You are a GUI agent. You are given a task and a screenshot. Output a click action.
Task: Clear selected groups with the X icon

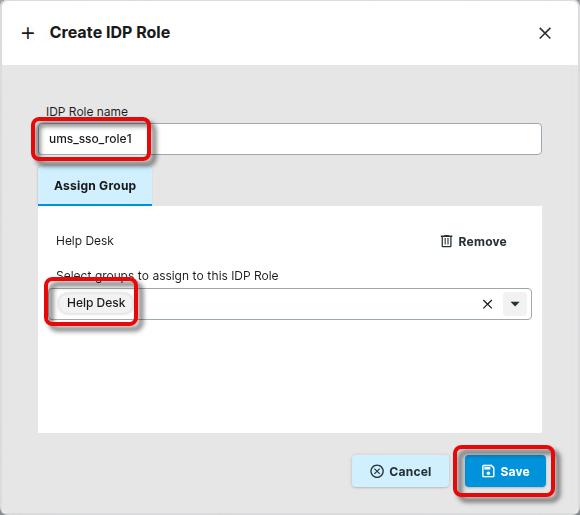click(487, 304)
